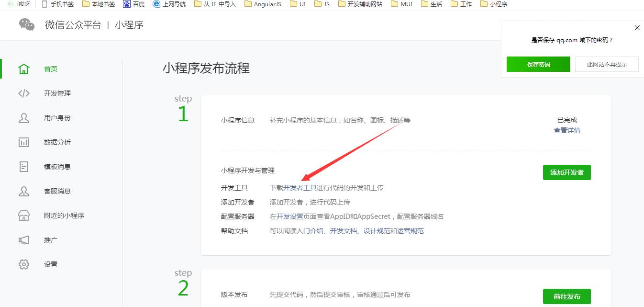Open the 手机书签 phone icon
Screen dimensions: 644x307
(x=44, y=4)
